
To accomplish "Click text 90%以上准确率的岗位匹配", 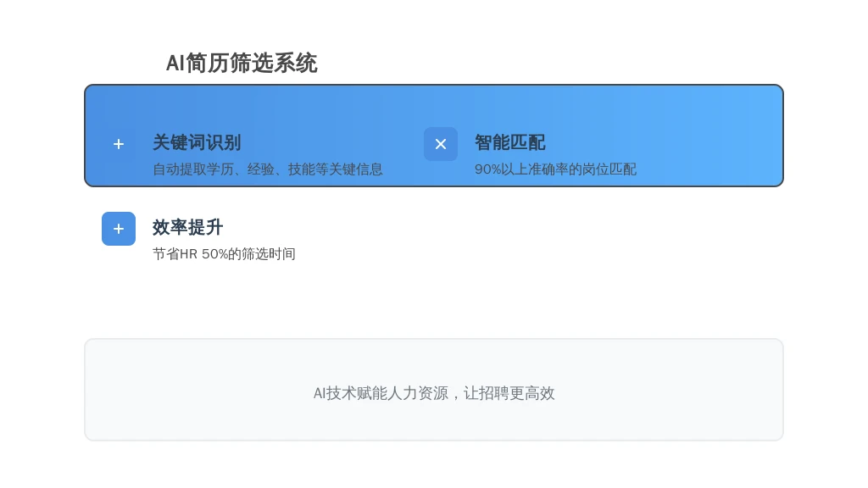I will point(555,169).
